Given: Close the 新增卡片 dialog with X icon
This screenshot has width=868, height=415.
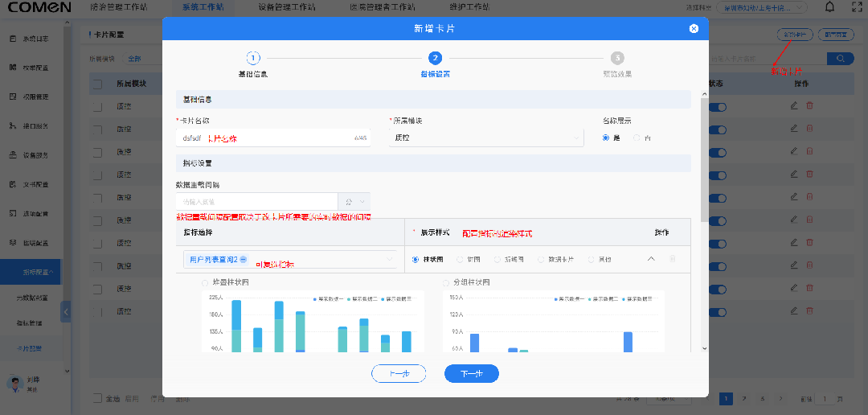Looking at the screenshot, I should 694,28.
